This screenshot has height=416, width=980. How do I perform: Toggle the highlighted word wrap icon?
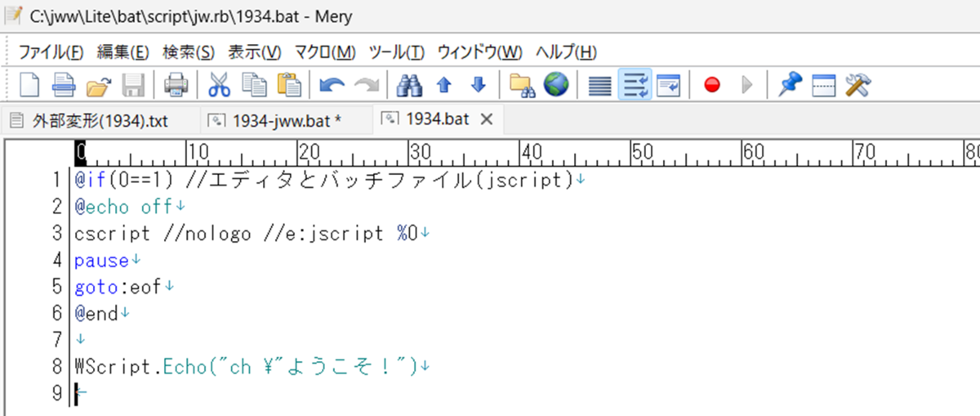(x=635, y=85)
